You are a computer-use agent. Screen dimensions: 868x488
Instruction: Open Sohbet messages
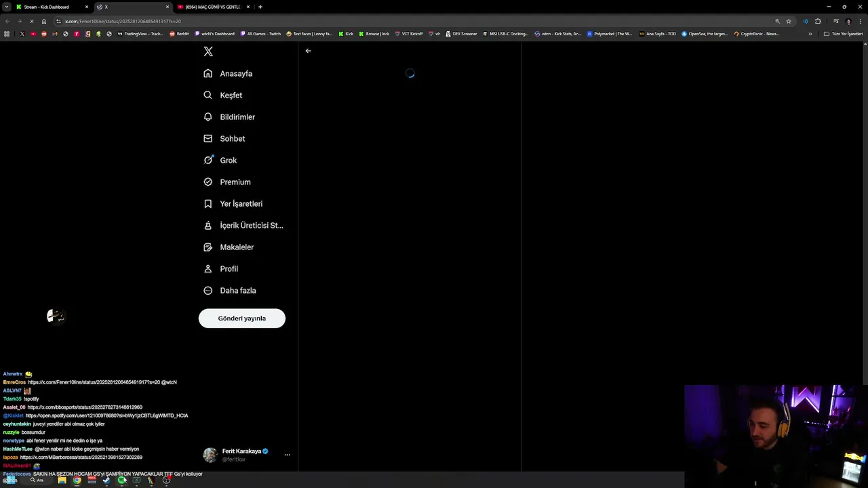coord(224,138)
